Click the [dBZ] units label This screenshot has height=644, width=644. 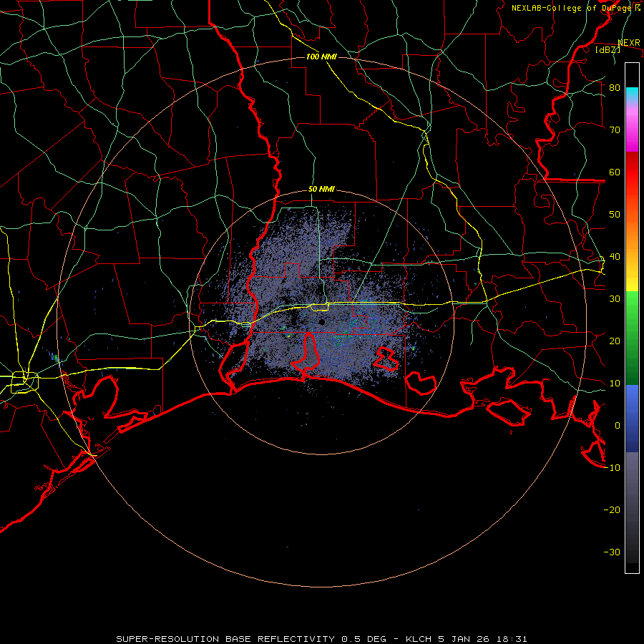[608, 49]
